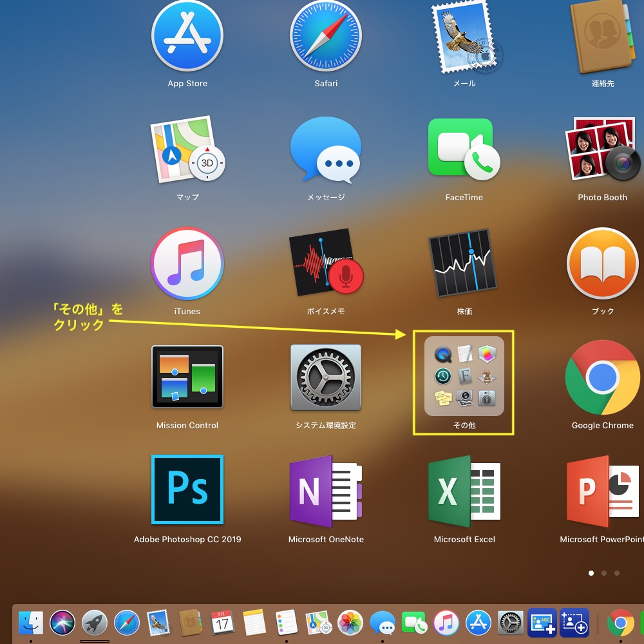Screen dimensions: 644x644
Task: Open the メッセージ app in Launchpad
Action: click(x=326, y=150)
